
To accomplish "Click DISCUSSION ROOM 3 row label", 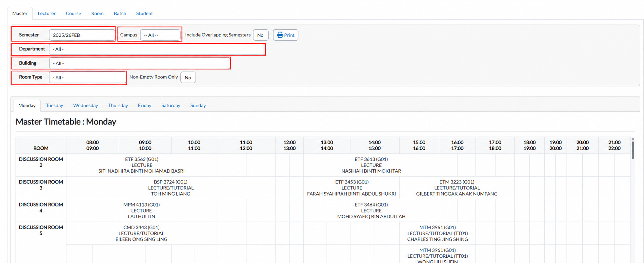I will (41, 185).
